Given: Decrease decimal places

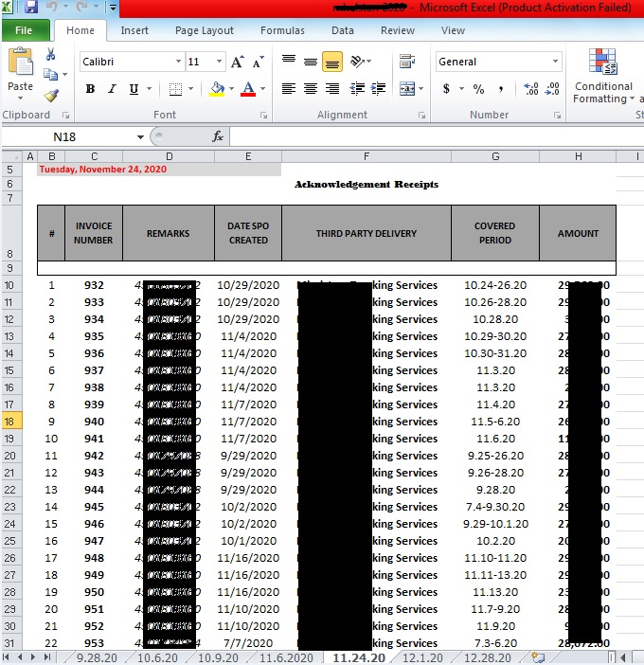Looking at the screenshot, I should (x=552, y=89).
